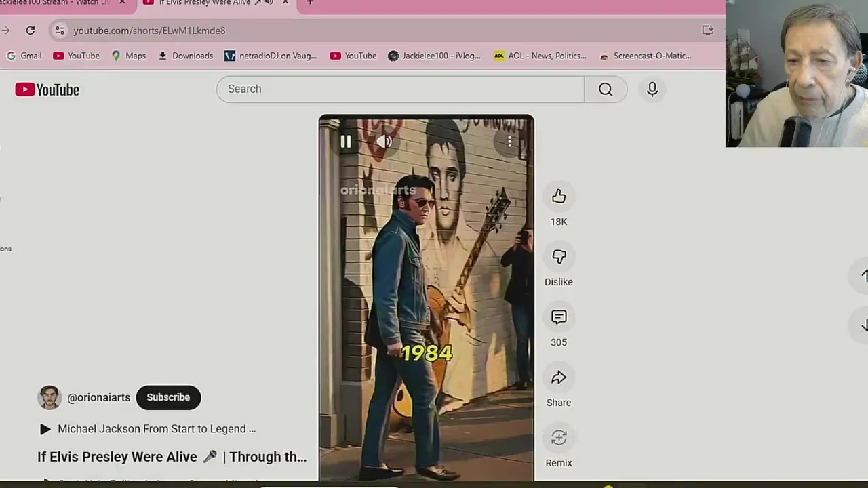868x488 pixels.
Task: Open the @orionaiarts channel avatar
Action: [50, 397]
